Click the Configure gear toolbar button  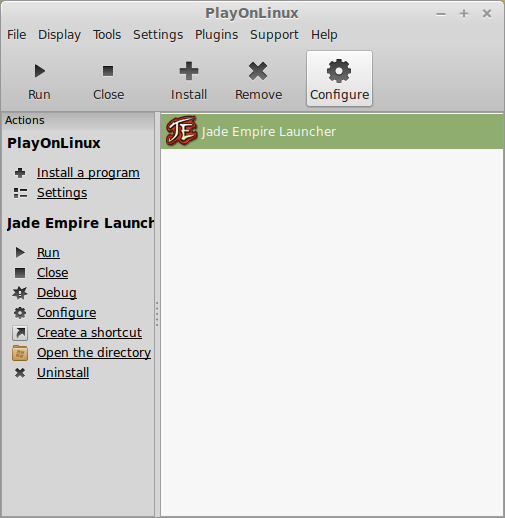coord(339,79)
